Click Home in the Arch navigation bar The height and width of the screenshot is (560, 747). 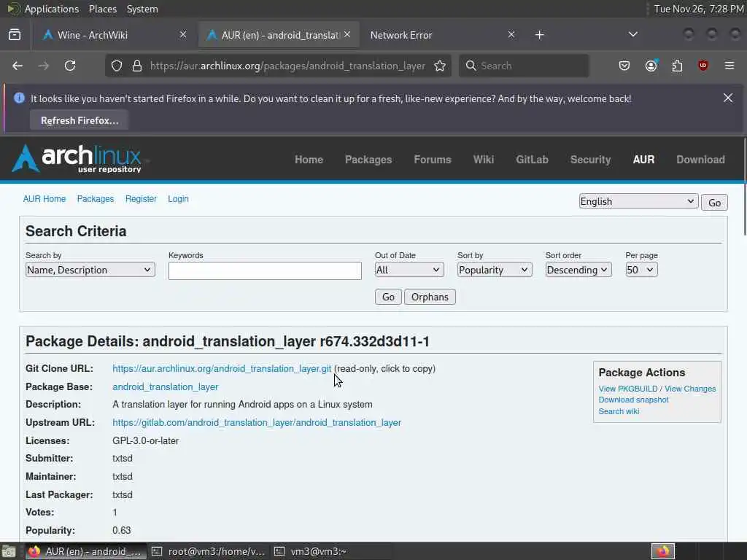point(309,160)
